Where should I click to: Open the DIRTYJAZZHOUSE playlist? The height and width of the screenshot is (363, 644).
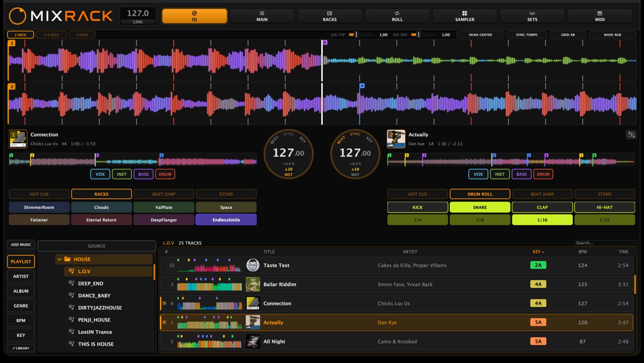100,307
